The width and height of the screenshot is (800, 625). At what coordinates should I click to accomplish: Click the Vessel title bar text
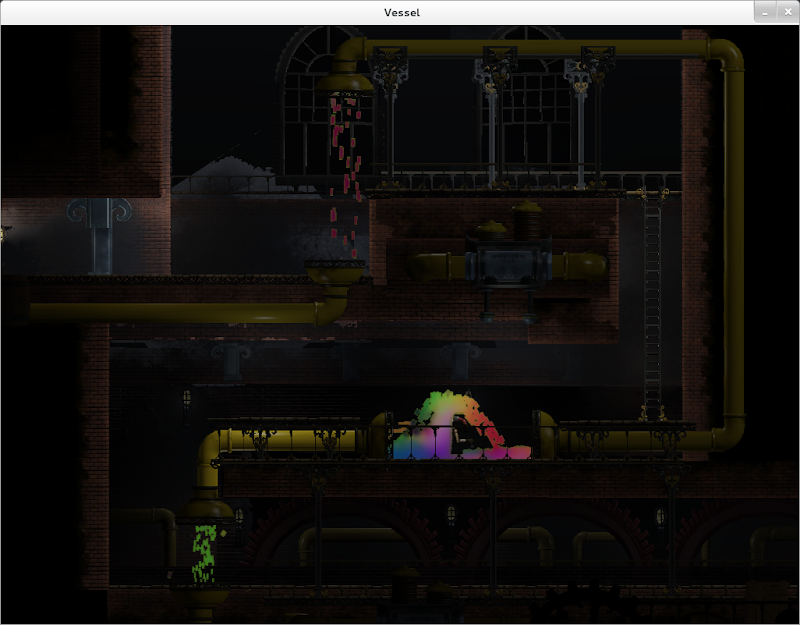click(x=402, y=13)
